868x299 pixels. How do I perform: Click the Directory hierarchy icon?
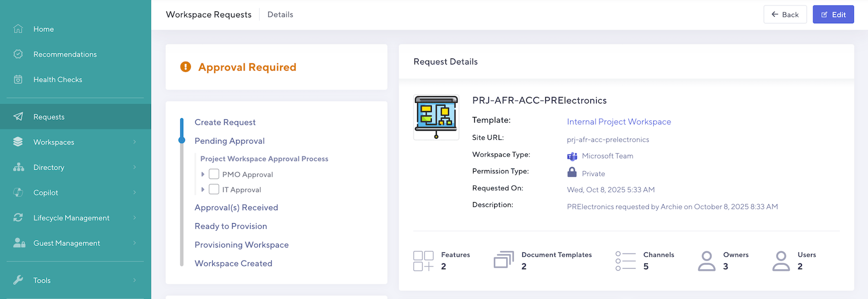point(18,167)
